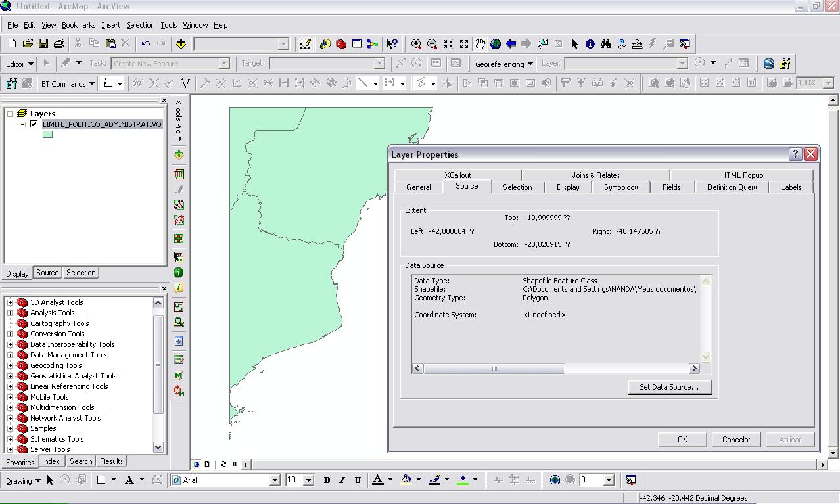Select the Identify tool

click(x=590, y=44)
